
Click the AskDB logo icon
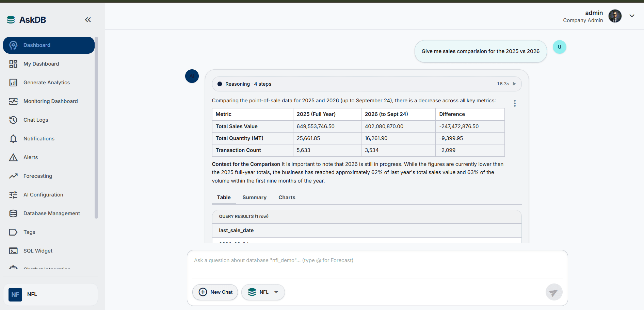[11, 20]
